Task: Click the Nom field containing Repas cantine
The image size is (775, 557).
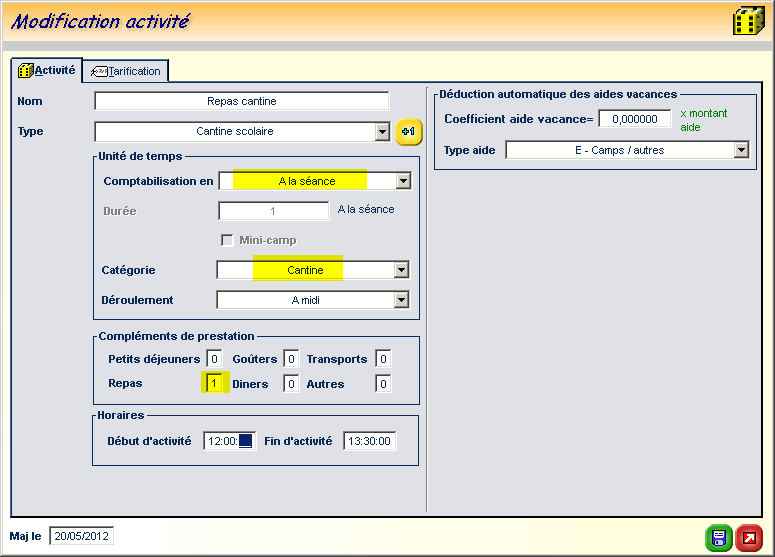Action: click(x=241, y=101)
